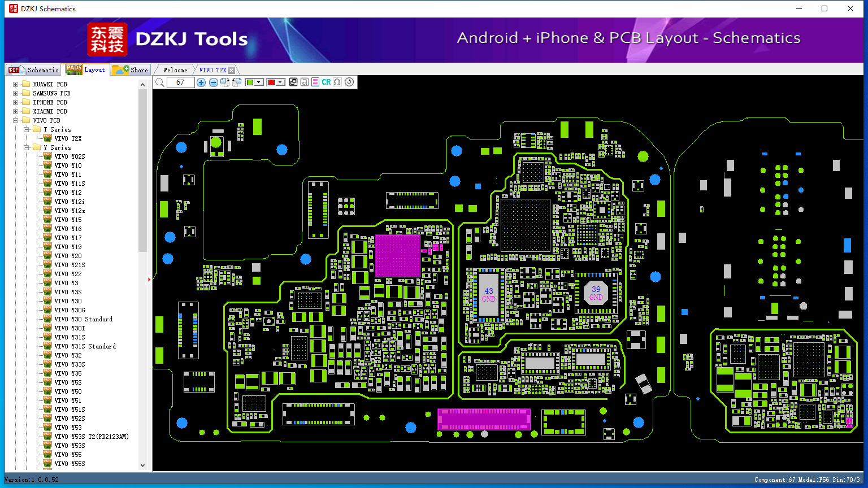Open VIVO Y12i from the tree
This screenshot has width=868, height=488.
point(70,202)
